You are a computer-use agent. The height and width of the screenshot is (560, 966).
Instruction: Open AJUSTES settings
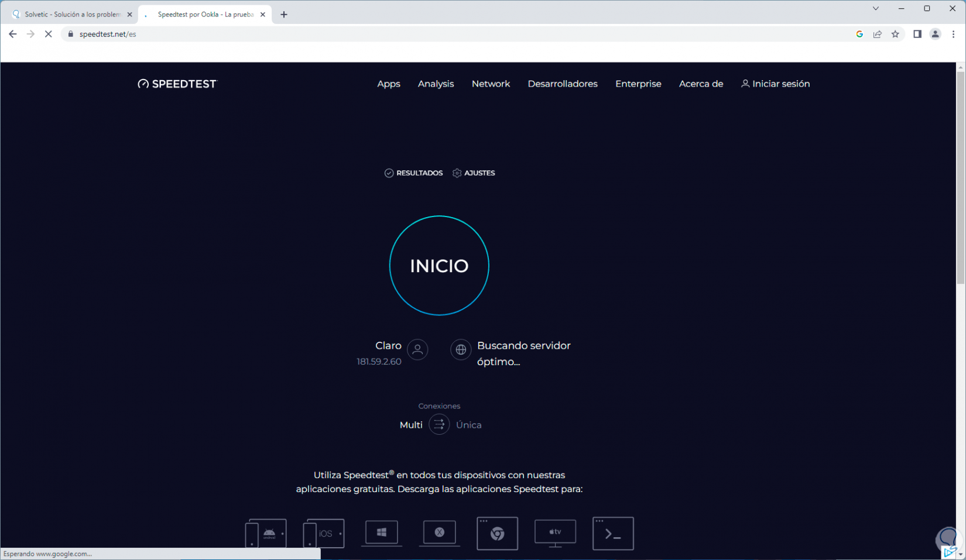pyautogui.click(x=474, y=173)
